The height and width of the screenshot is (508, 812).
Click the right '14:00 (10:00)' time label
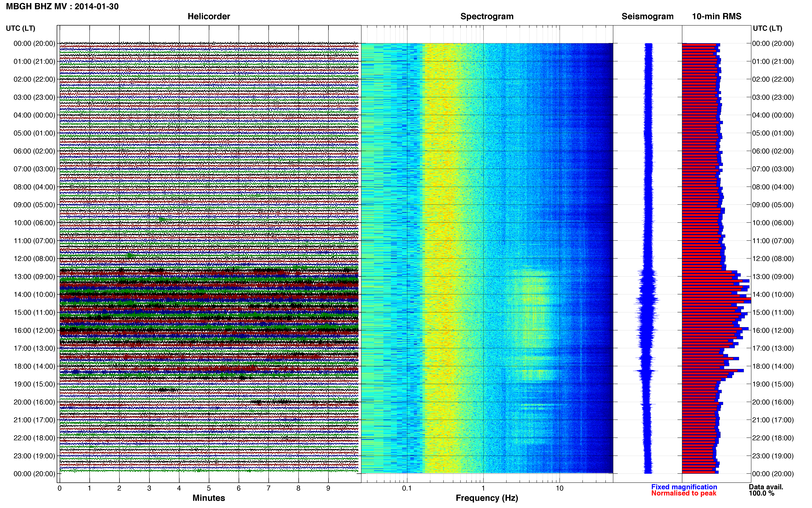(773, 295)
